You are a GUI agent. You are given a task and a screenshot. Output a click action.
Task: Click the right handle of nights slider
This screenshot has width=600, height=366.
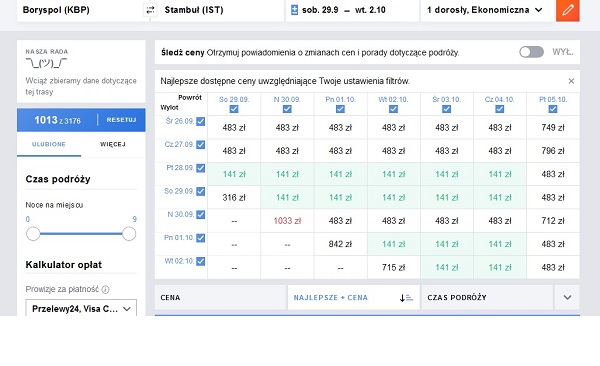(129, 234)
